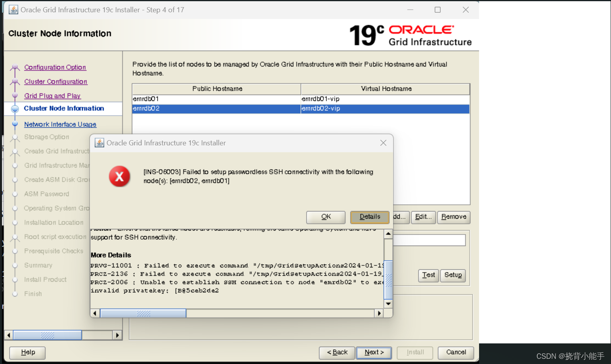Click the invalid privatekey message line
This screenshot has height=364, width=611.
[x=155, y=291]
